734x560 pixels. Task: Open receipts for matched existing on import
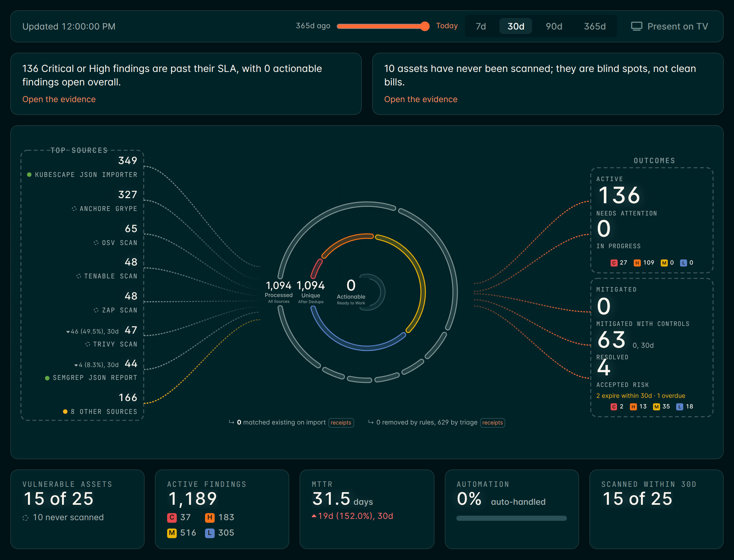[341, 423]
